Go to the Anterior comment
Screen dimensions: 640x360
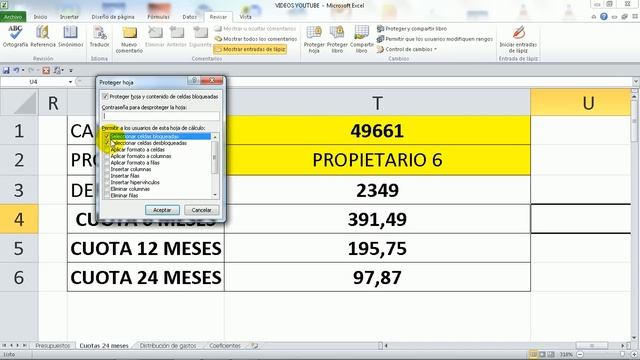(x=177, y=36)
